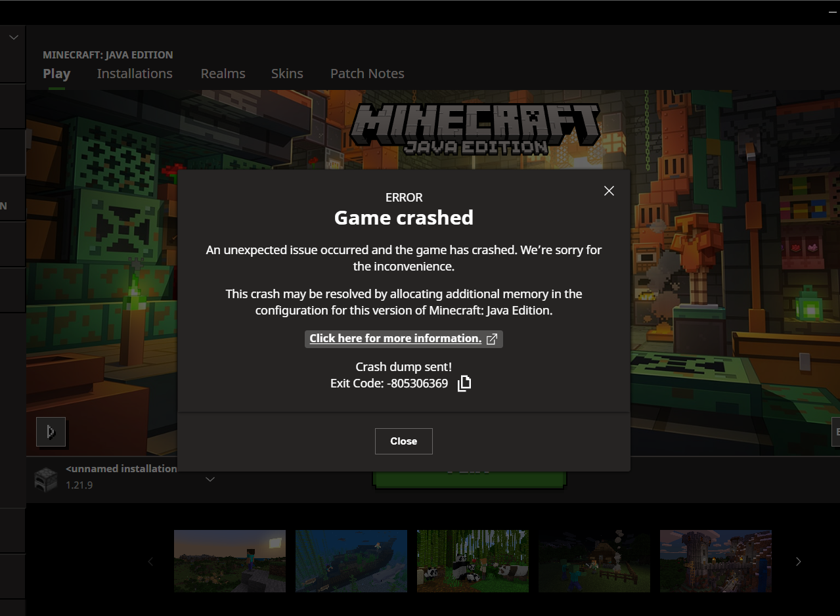Click the 'Game crashed' heading

403,217
